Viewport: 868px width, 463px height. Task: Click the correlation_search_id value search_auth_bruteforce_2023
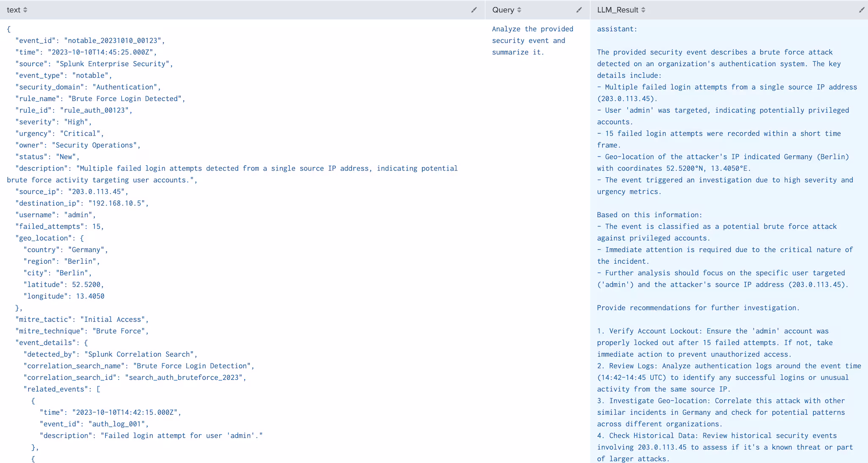click(184, 377)
